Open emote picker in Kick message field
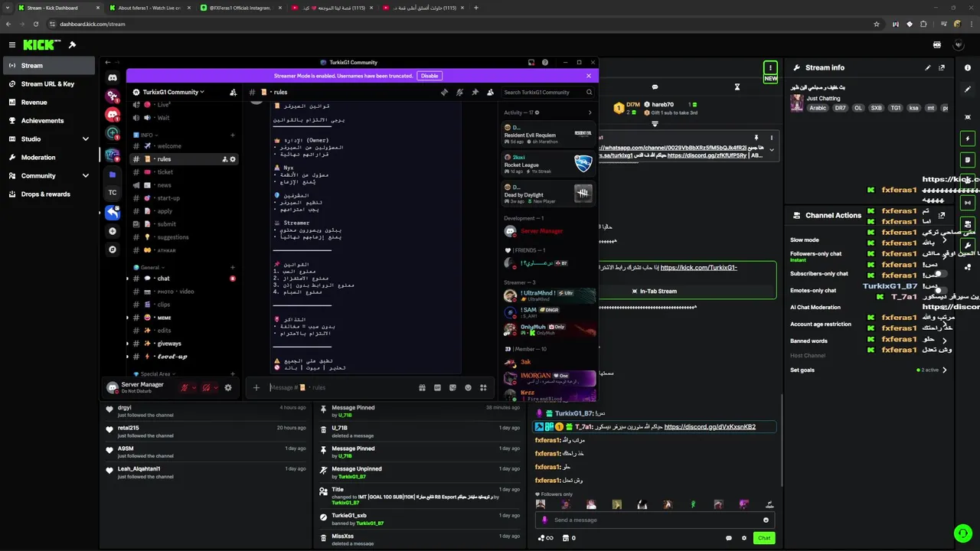The height and width of the screenshot is (551, 980). point(766,520)
